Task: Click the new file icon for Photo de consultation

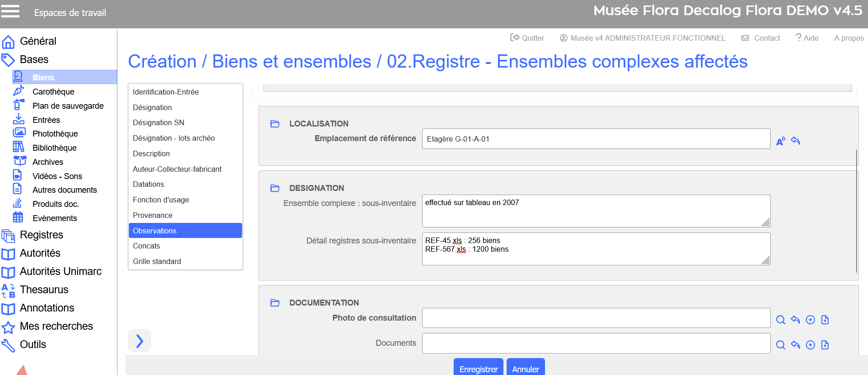Action: [x=825, y=320]
